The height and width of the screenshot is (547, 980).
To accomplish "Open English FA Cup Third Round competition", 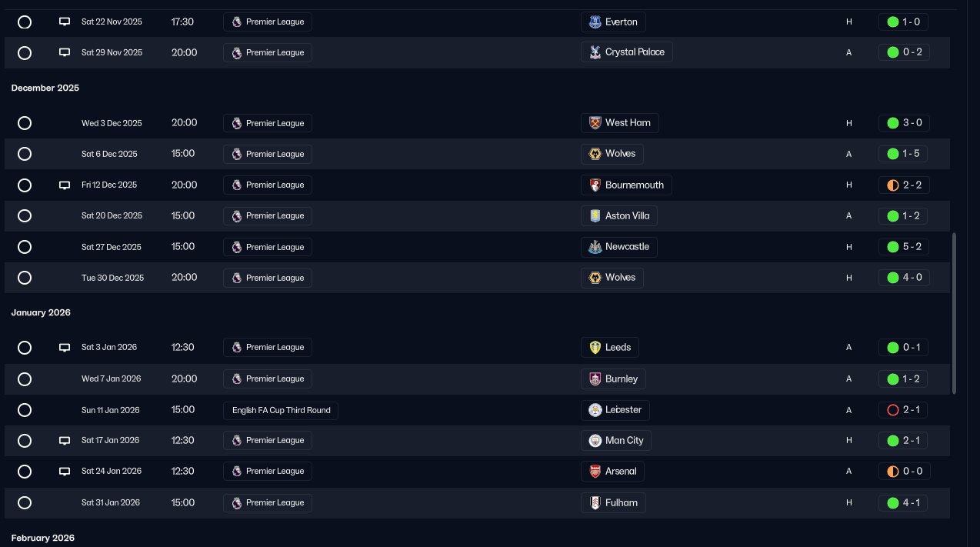I will coord(281,410).
